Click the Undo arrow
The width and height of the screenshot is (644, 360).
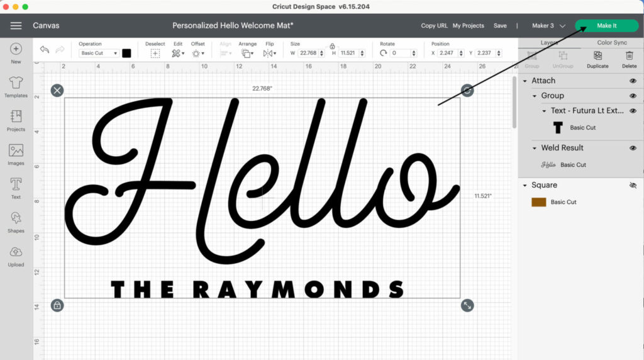pos(45,50)
